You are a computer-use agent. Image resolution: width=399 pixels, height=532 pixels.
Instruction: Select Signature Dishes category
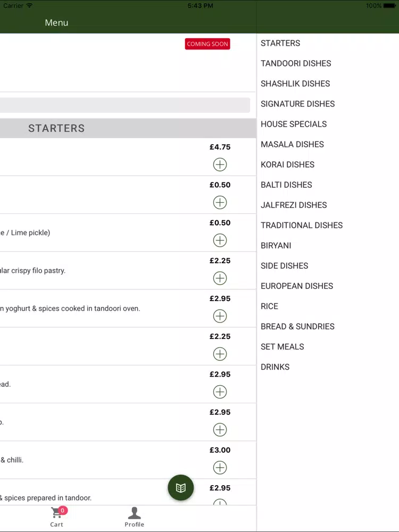click(x=297, y=104)
